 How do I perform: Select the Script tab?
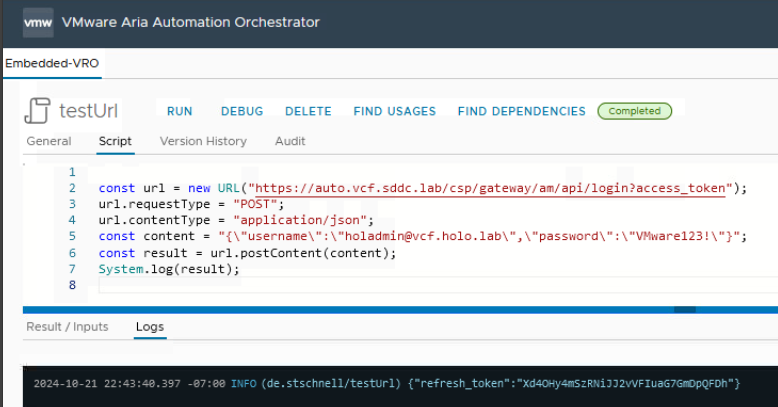[x=115, y=141]
